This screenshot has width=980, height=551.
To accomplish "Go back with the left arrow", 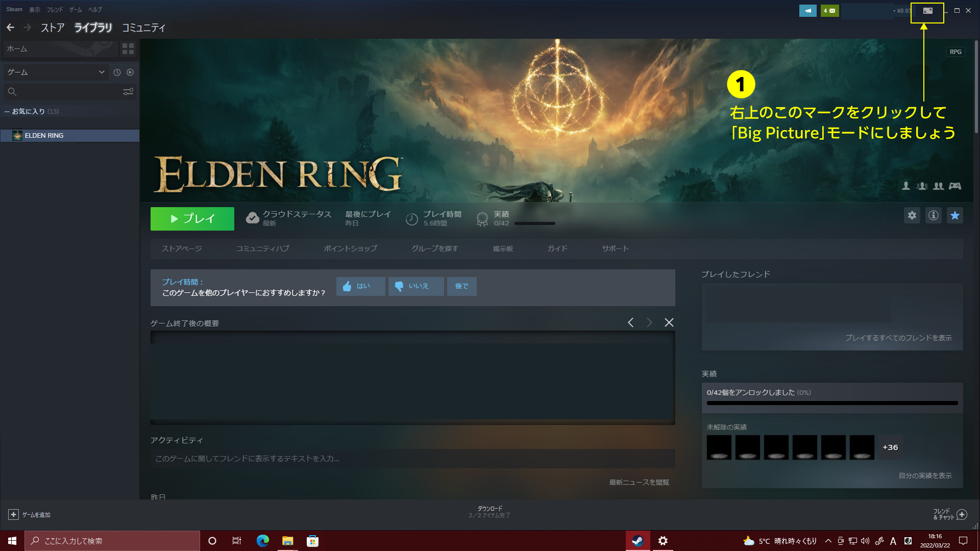I will tap(11, 28).
